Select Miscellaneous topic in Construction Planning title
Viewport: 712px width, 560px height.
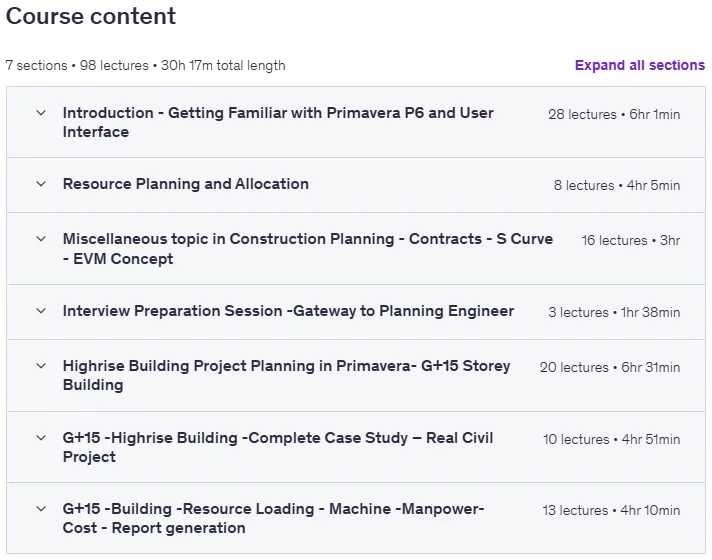tap(308, 248)
